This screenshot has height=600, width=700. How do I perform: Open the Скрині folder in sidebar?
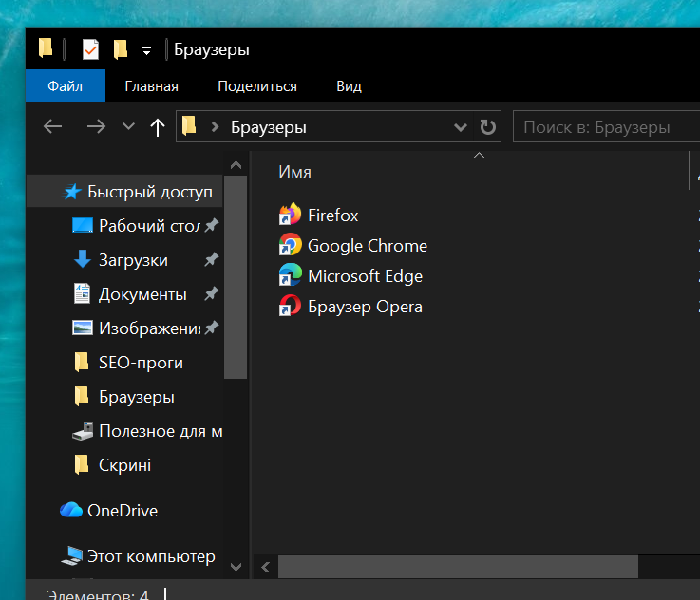click(x=124, y=465)
